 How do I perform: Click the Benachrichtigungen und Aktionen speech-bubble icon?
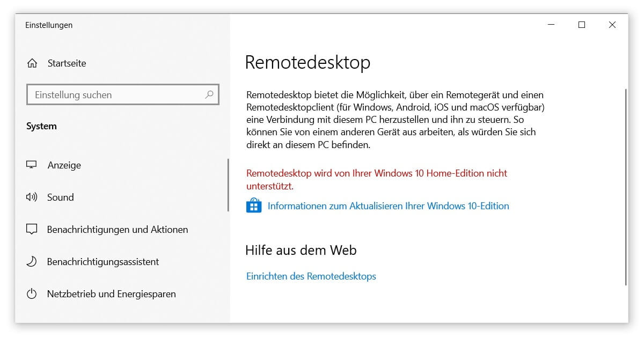32,229
